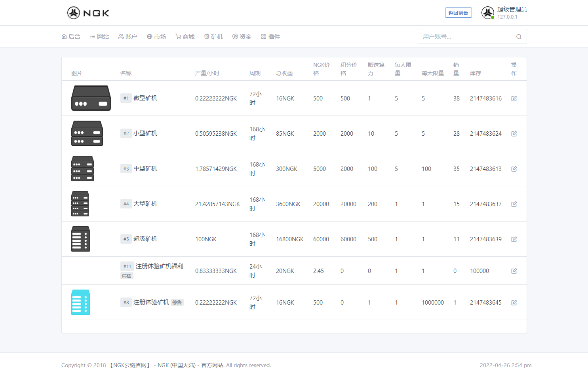The image size is (588, 377).
Task: Click the 停售 tag under 注册体验矿机福利
Action: click(x=127, y=276)
